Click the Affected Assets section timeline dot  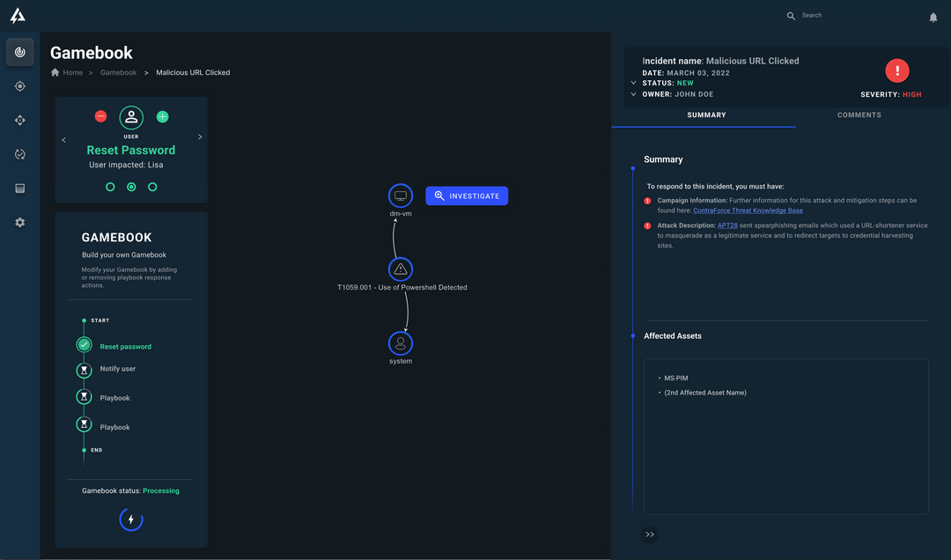click(x=632, y=335)
